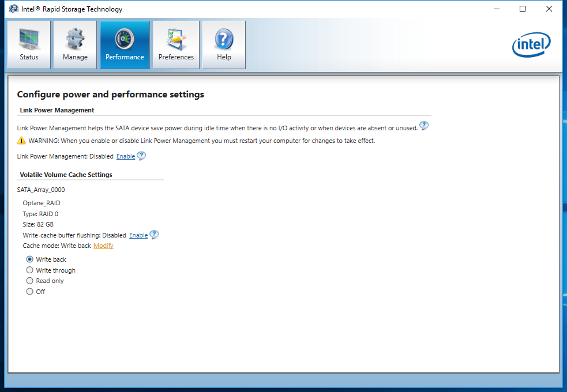The image size is (567, 392).
Task: Enable Link Power Management
Action: pos(126,156)
